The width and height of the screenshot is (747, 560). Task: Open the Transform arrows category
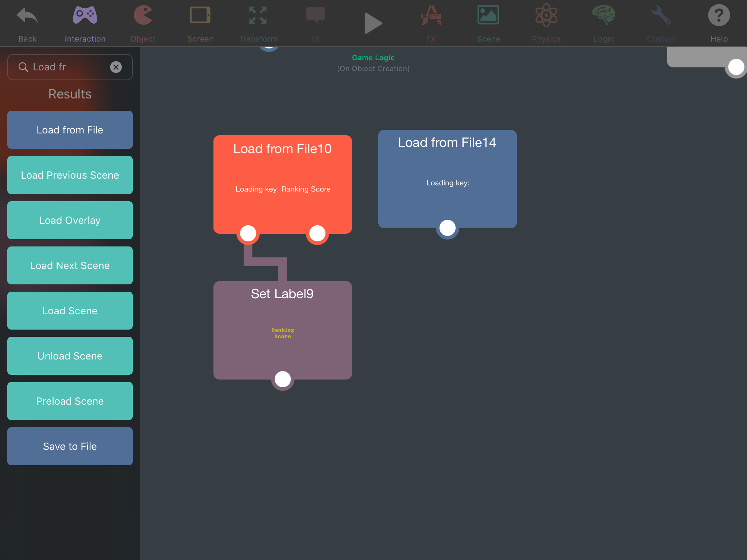pos(258,16)
